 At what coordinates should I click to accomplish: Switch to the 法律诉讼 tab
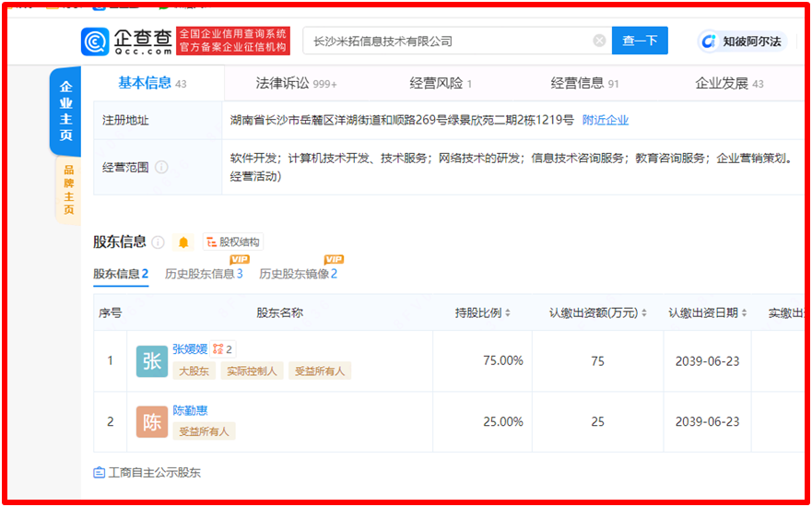point(296,83)
